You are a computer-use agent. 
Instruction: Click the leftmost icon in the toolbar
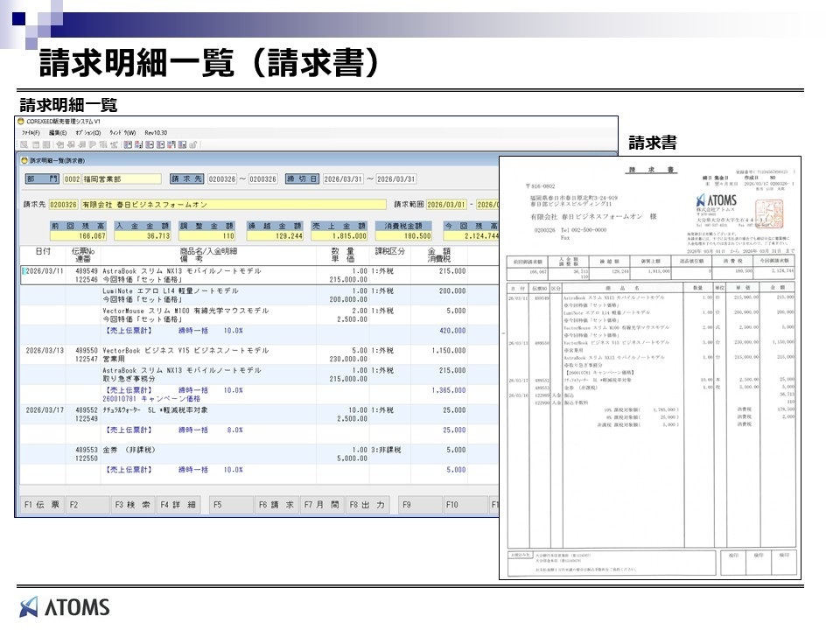pos(24,144)
